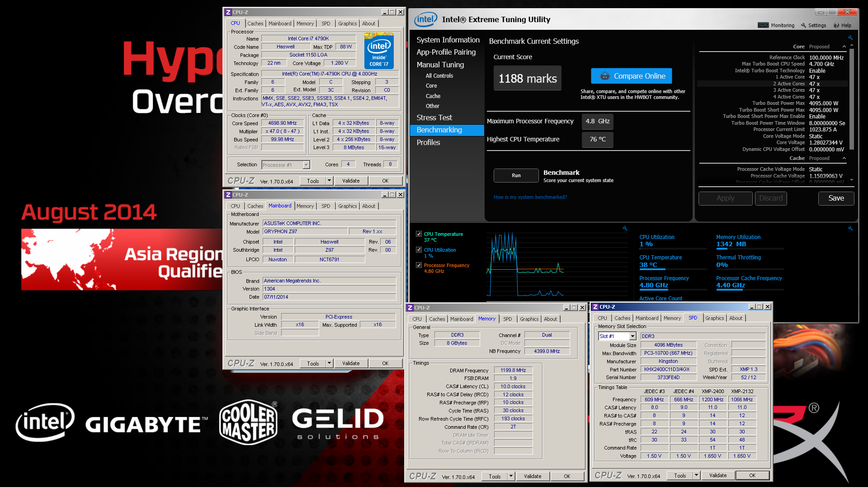Click the Monitoring graph icon in XTU header
This screenshot has width=868, height=488.
pyautogui.click(x=763, y=25)
